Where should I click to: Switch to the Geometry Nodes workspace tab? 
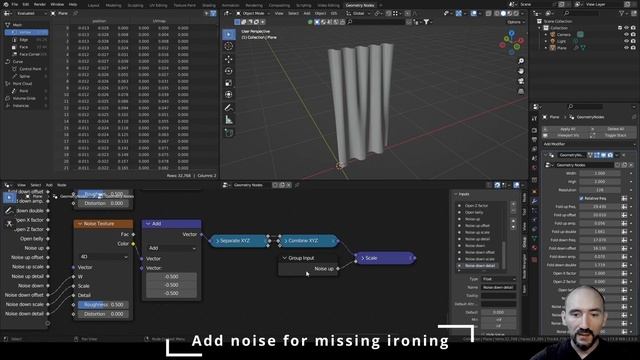360,5
